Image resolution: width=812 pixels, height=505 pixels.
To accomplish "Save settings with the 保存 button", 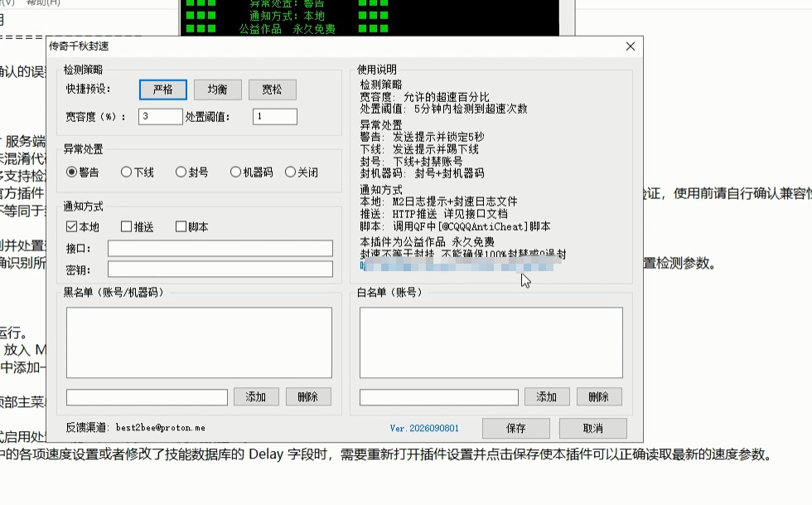I will [515, 428].
